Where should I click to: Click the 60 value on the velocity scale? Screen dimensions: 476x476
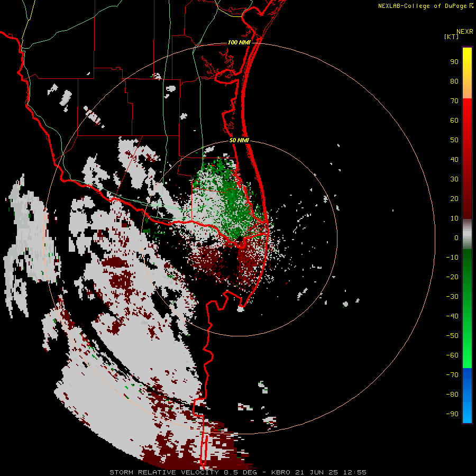point(454,121)
